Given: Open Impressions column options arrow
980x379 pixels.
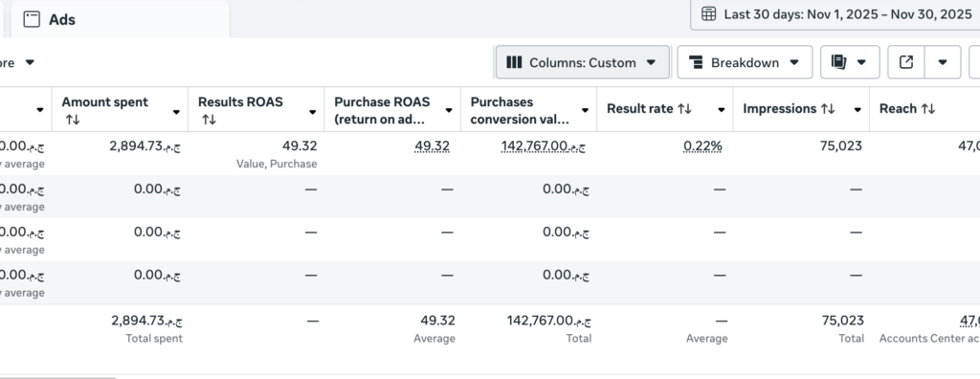Looking at the screenshot, I should pos(857,109).
